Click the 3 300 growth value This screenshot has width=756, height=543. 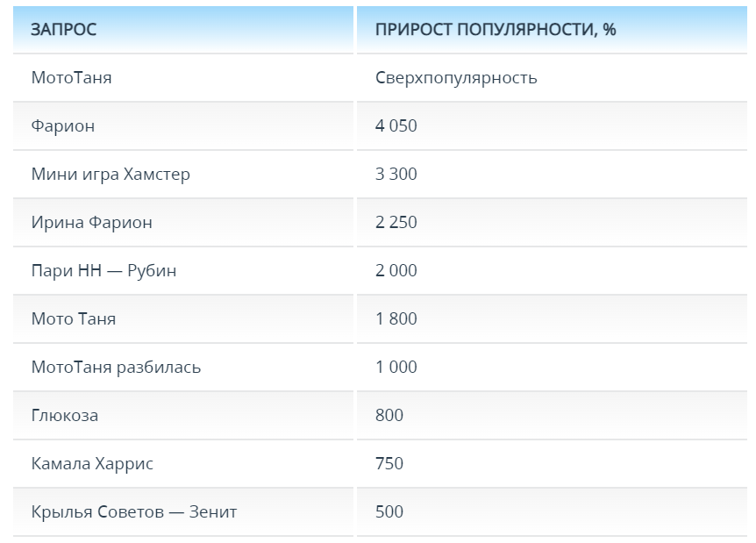396,174
